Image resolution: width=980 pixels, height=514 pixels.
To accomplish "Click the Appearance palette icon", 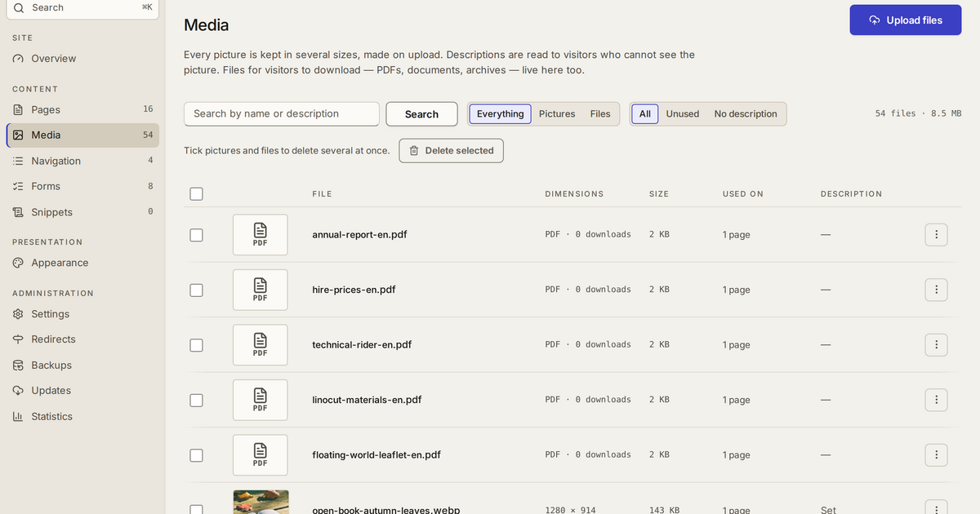I will point(18,264).
